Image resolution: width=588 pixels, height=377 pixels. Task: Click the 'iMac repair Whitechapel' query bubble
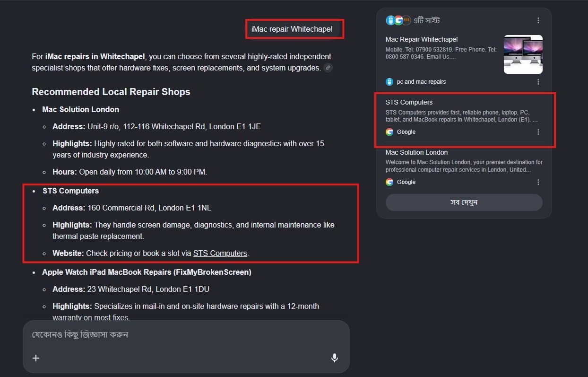292,29
